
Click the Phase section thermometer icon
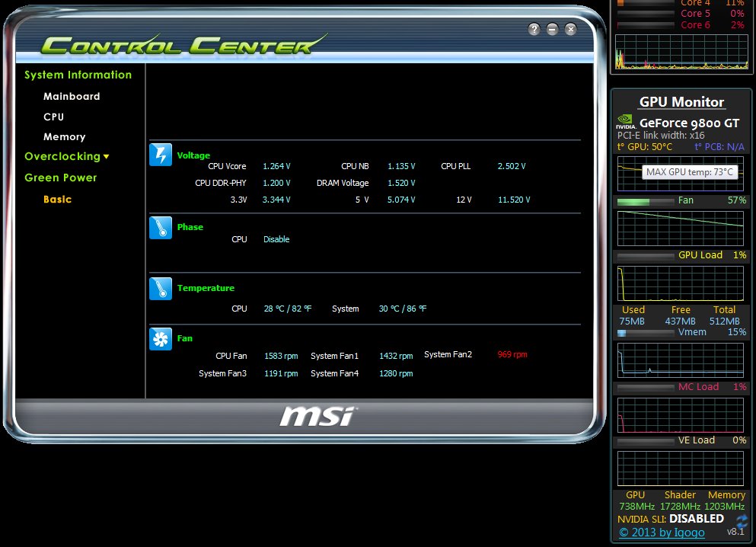[161, 228]
